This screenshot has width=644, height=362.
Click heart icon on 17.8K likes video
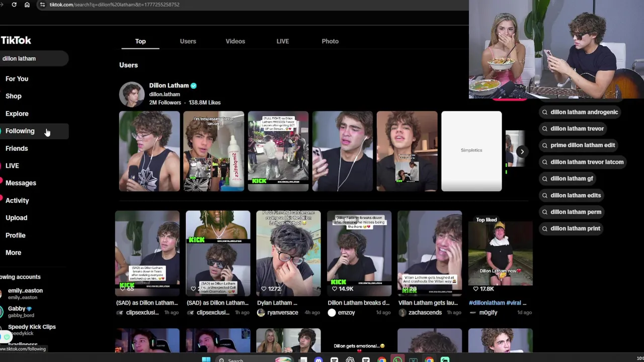pos(475,289)
